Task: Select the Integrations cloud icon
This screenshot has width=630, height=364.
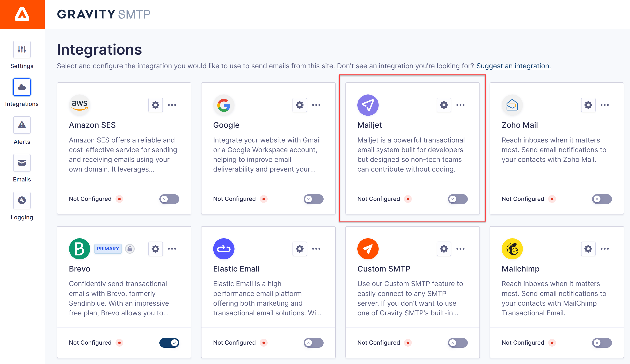Action: 22,87
